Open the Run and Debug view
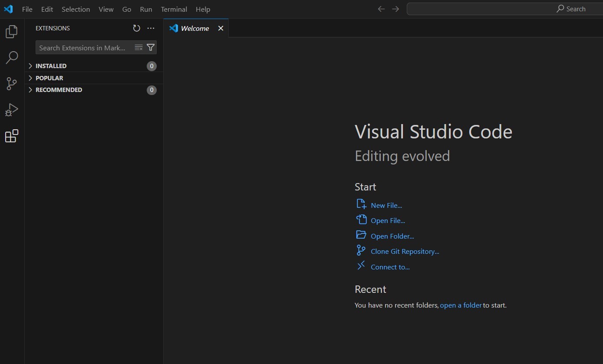The height and width of the screenshot is (364, 603). click(x=12, y=110)
